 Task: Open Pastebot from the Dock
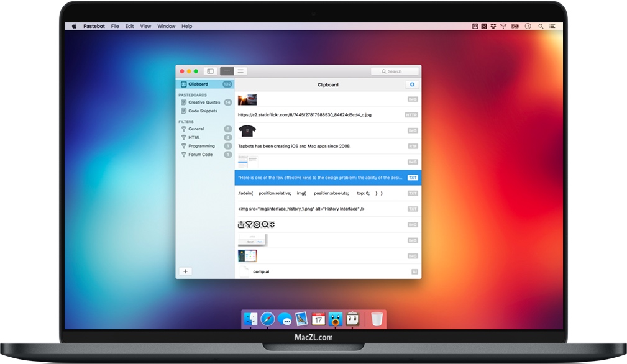(x=352, y=319)
